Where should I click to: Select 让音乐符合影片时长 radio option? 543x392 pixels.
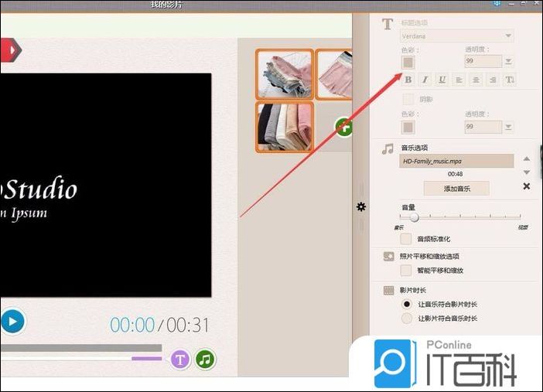click(407, 305)
